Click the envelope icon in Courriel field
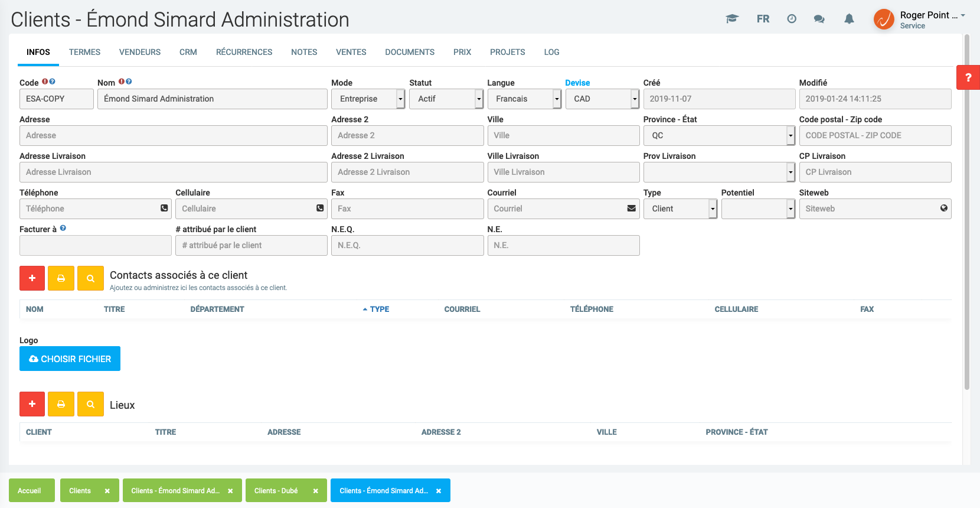980x508 pixels. point(631,209)
